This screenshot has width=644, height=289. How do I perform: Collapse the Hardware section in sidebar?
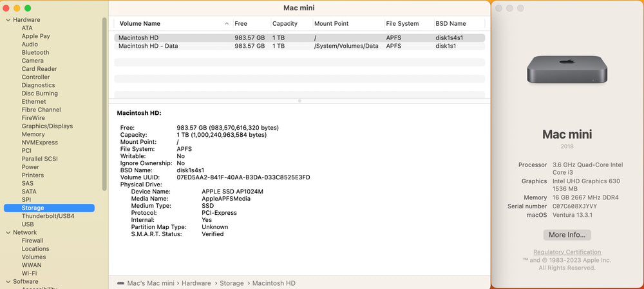tap(8, 20)
